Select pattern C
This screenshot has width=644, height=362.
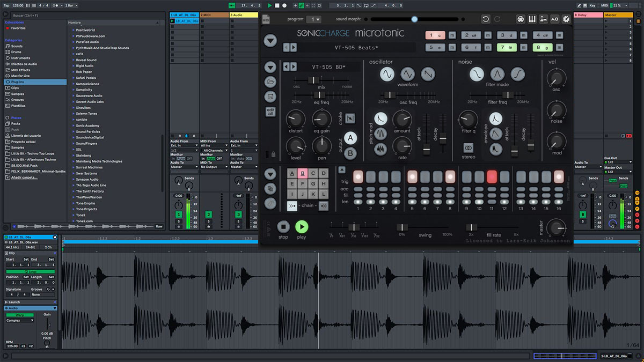(x=313, y=173)
